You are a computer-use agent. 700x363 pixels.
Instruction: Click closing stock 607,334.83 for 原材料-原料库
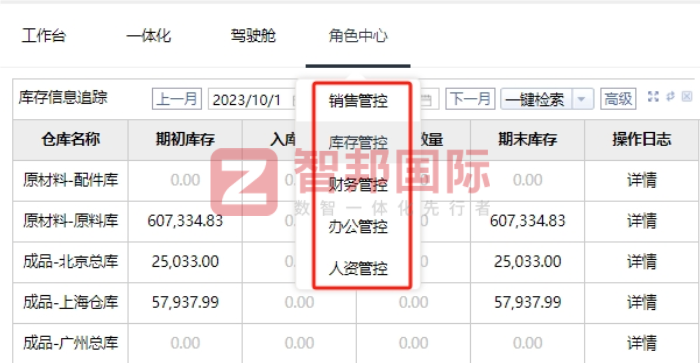[x=527, y=221]
